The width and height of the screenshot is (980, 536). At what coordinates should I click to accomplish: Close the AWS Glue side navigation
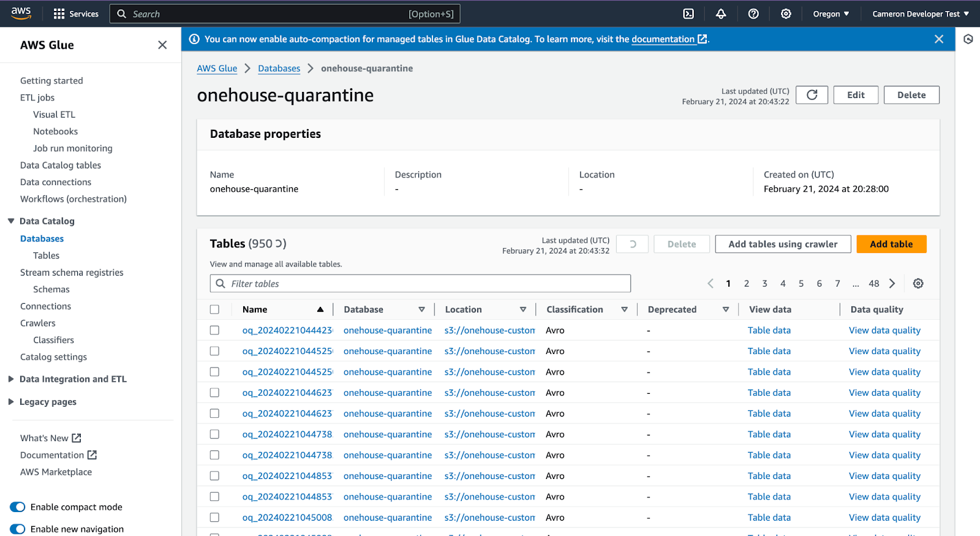(162, 45)
